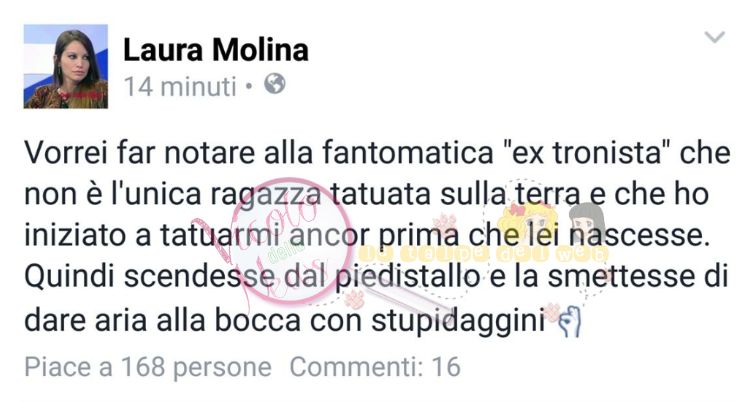Viewport: 756px width, 402px height.
Task: Open the "Commenti: 16" comments list
Action: point(375,367)
